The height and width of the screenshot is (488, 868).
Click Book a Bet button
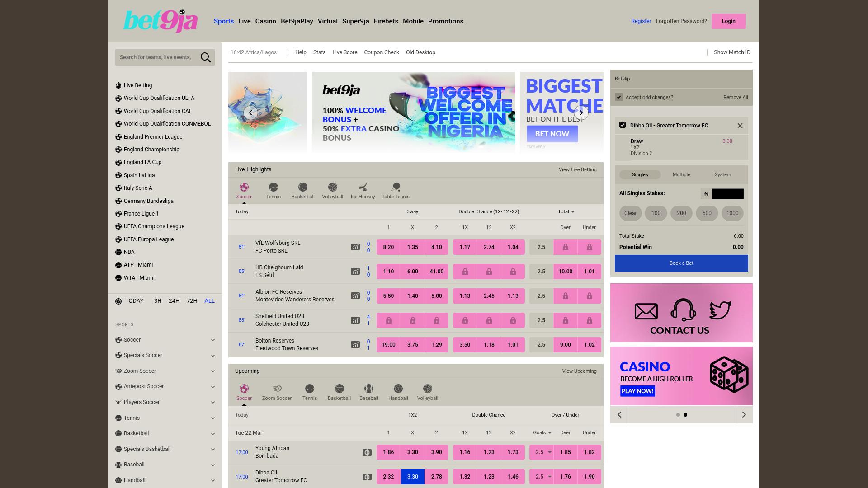pos(681,263)
